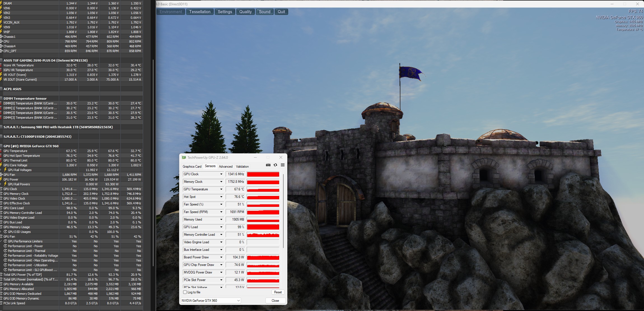The height and width of the screenshot is (311, 644).
Task: Click icon beside GPU Performance Limiters
Action: (5, 241)
